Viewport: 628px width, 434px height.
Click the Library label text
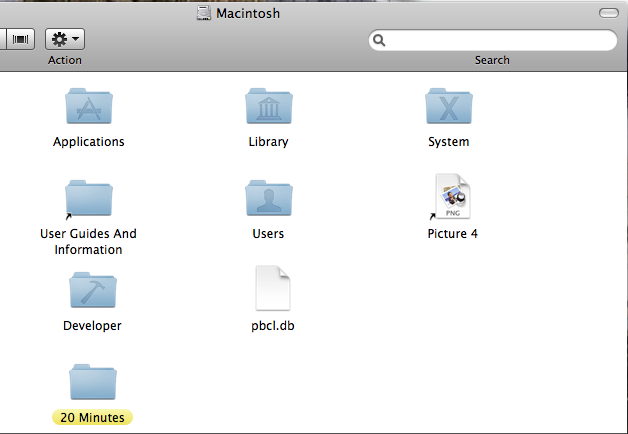(x=268, y=142)
